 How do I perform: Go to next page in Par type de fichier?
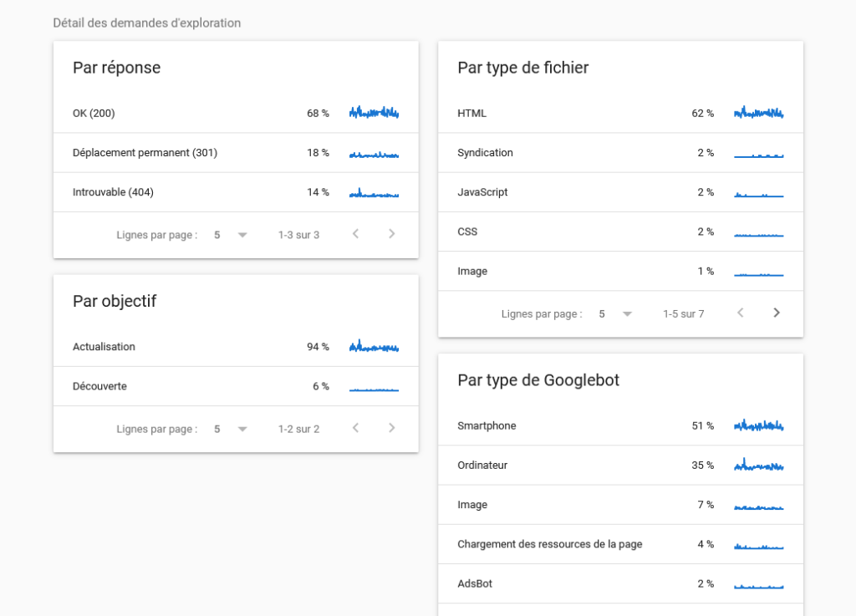pyautogui.click(x=777, y=313)
